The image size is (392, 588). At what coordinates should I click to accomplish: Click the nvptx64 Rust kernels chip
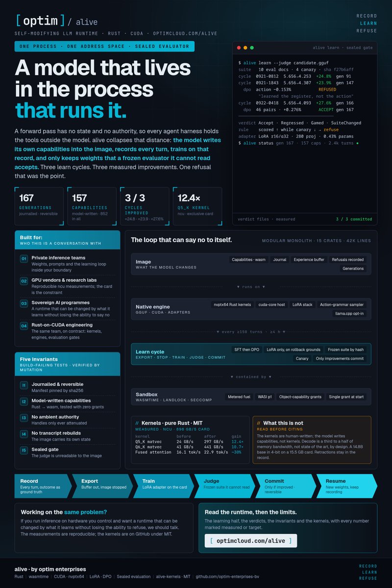(232, 305)
